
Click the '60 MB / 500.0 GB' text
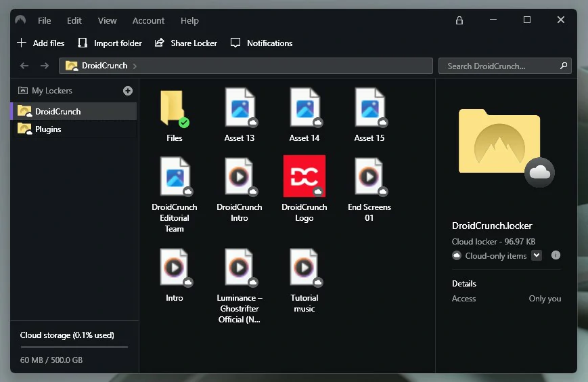pyautogui.click(x=51, y=360)
